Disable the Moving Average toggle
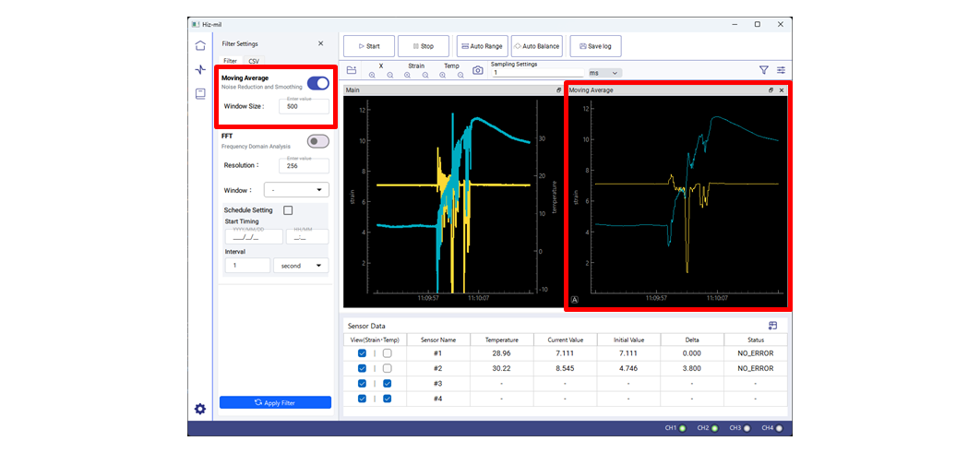 [317, 83]
